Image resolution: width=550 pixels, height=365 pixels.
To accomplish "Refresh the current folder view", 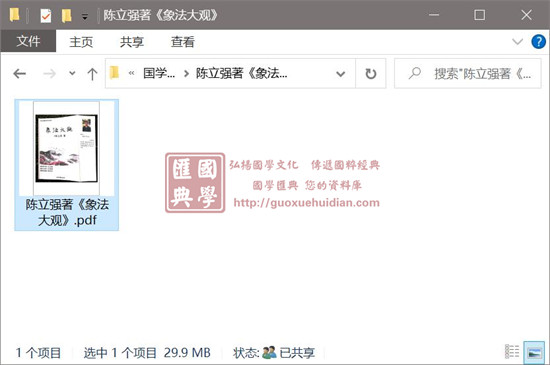I will 371,74.
